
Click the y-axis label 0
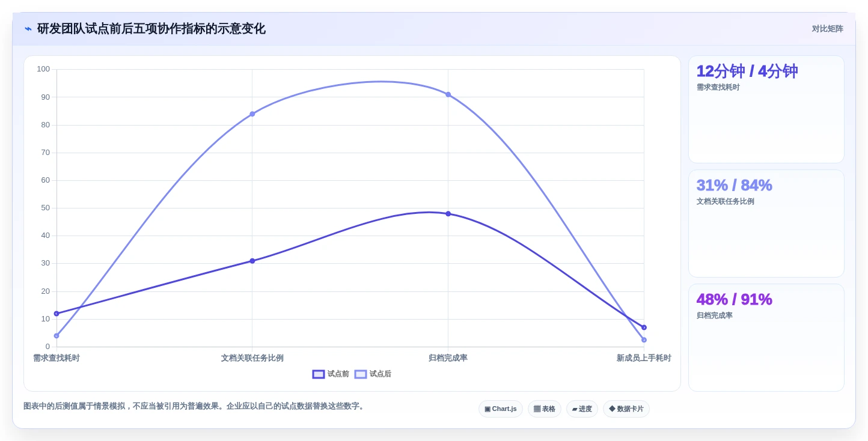47,347
